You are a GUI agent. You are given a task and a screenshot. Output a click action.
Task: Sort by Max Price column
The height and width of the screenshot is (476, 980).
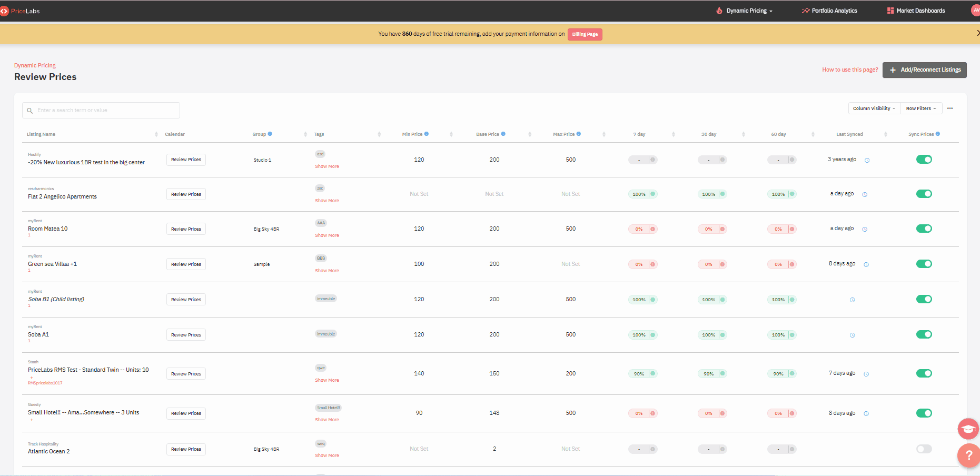tap(604, 134)
